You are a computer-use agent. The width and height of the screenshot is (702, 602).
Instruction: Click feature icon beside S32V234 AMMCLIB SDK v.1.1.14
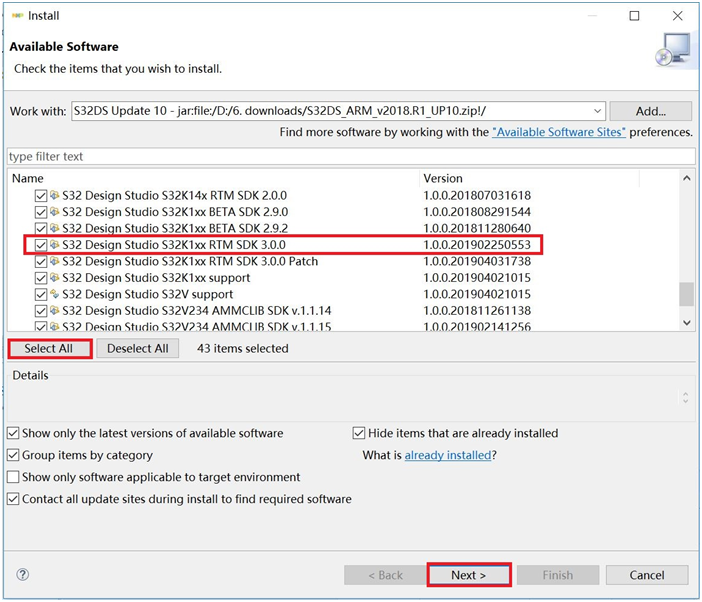[54, 311]
